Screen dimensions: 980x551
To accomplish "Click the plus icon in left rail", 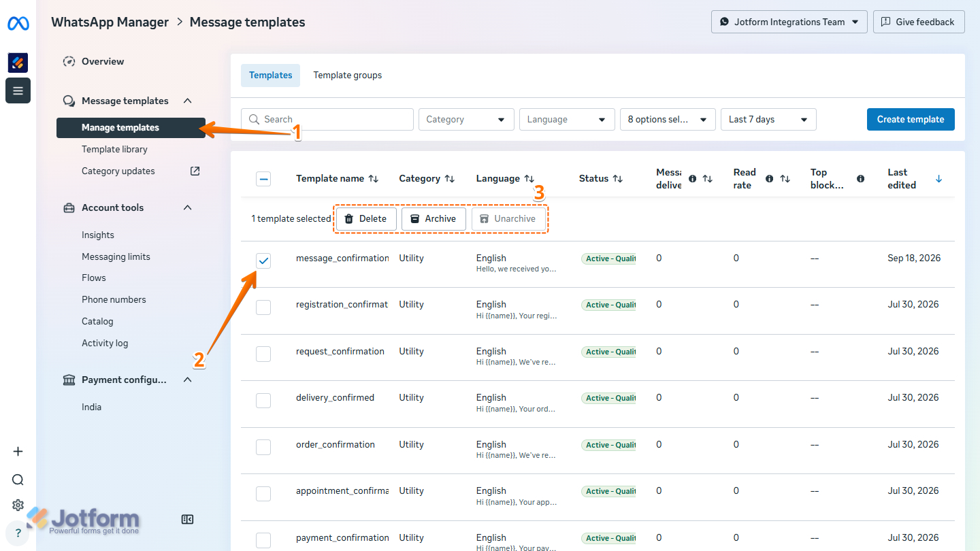I will pyautogui.click(x=18, y=452).
